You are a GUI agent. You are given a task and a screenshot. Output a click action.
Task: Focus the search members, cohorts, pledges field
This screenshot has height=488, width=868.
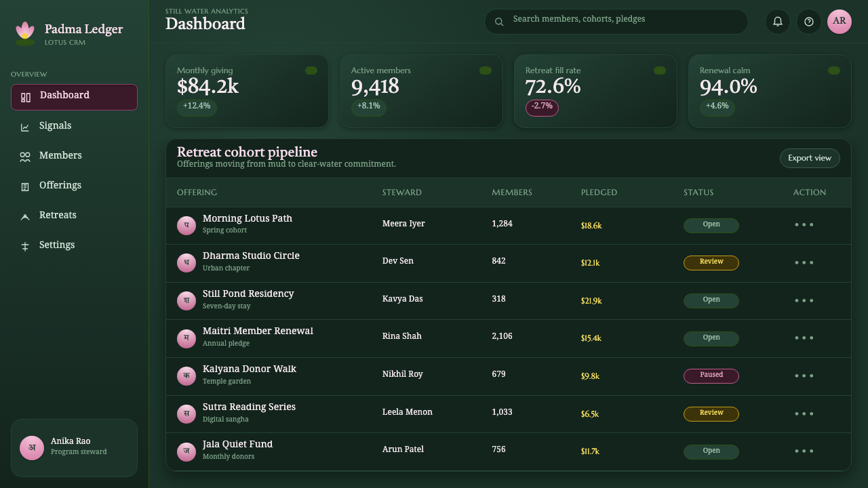point(616,22)
